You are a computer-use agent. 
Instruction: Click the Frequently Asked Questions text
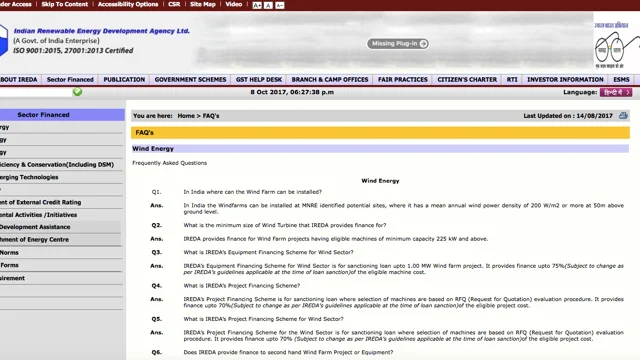click(169, 163)
